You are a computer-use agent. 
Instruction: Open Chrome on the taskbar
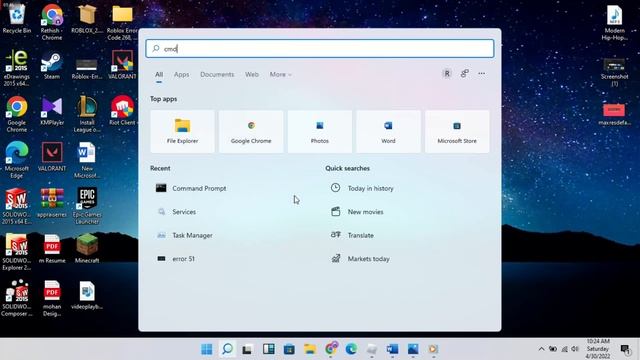click(x=331, y=349)
